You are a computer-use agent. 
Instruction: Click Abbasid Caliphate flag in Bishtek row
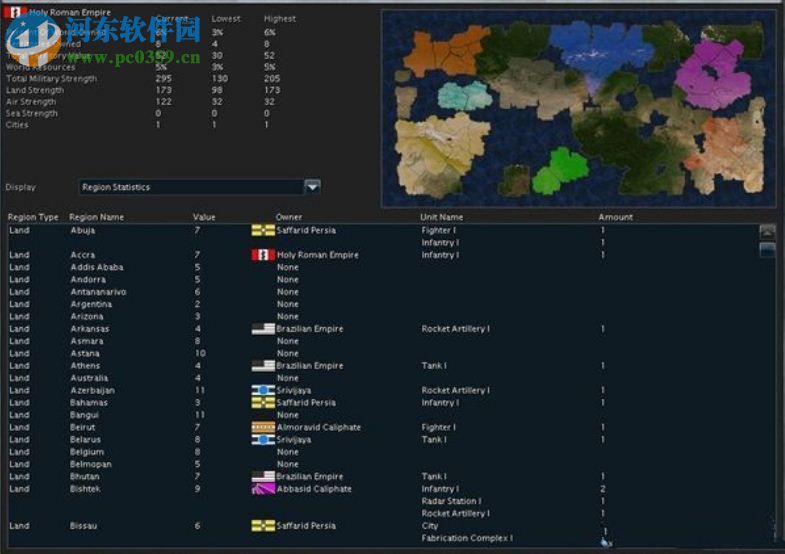point(263,489)
